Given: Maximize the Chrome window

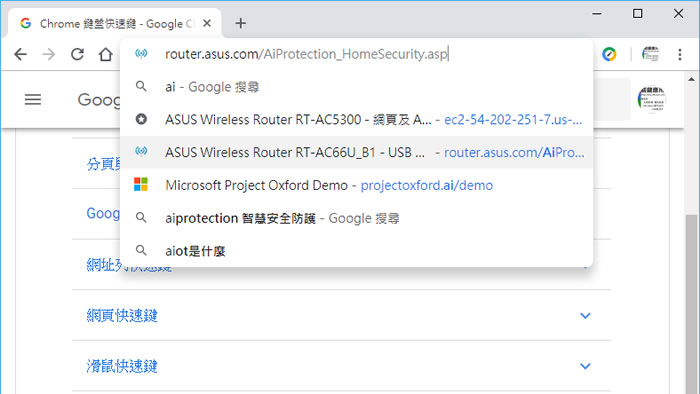Looking at the screenshot, I should click(x=638, y=14).
